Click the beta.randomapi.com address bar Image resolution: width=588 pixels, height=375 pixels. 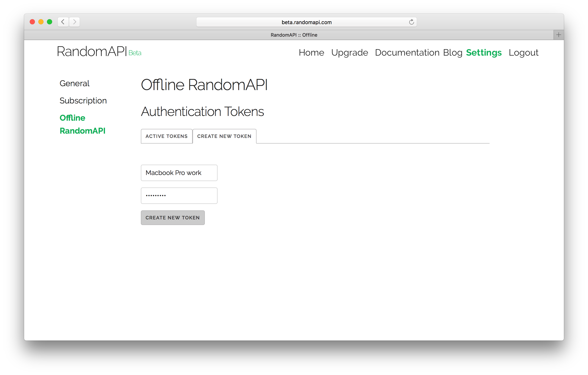coord(306,22)
